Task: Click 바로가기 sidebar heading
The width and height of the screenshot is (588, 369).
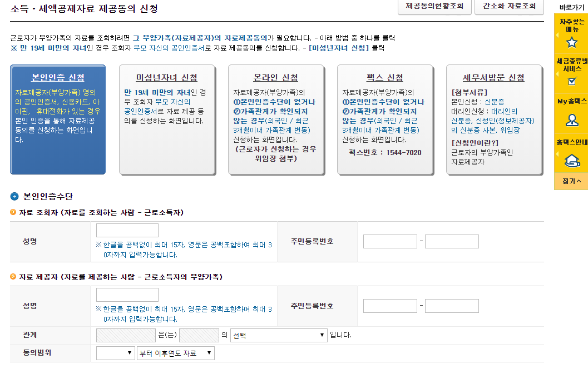Action: (x=571, y=7)
